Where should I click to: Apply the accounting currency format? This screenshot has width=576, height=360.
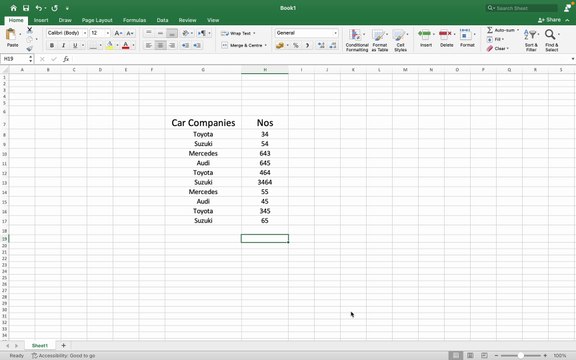click(x=280, y=45)
